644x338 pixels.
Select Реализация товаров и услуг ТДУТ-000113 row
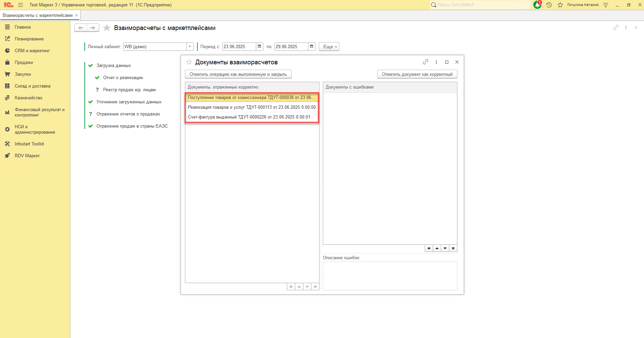pyautogui.click(x=252, y=107)
